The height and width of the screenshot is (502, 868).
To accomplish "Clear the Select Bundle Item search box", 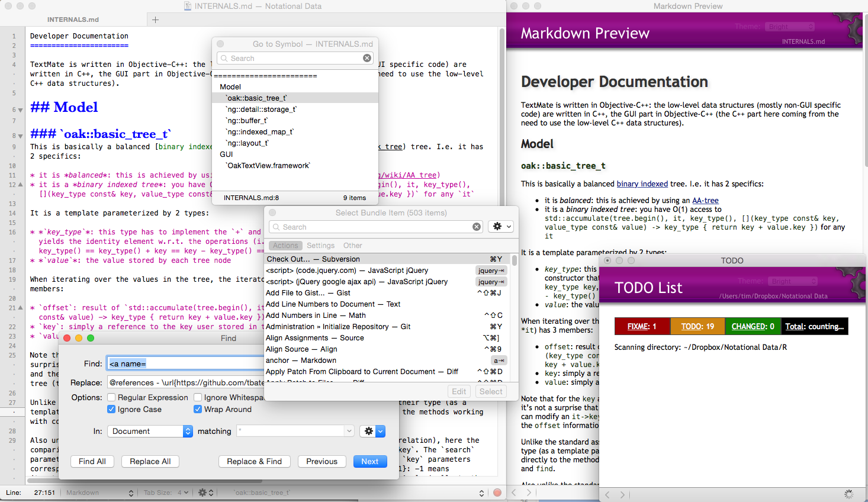I will (x=477, y=226).
